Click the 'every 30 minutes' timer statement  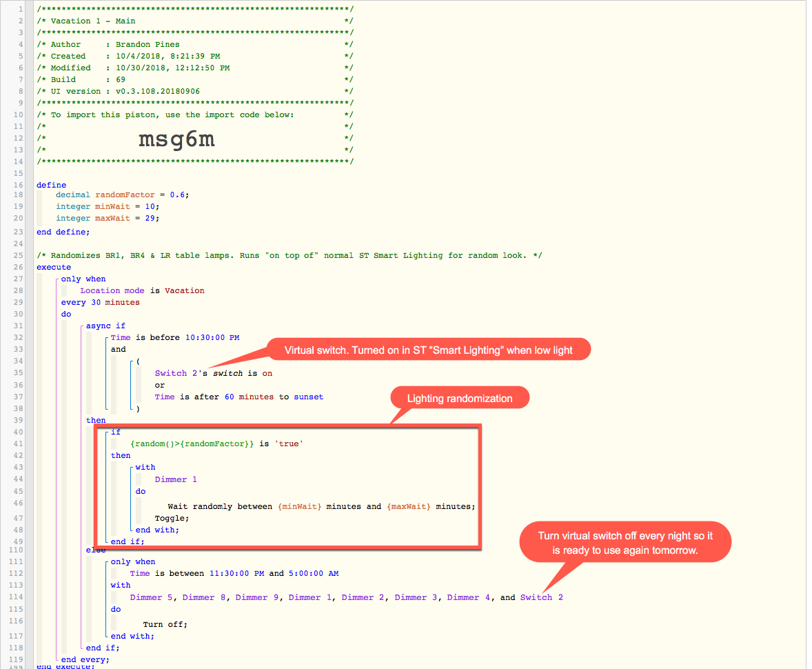coord(101,303)
